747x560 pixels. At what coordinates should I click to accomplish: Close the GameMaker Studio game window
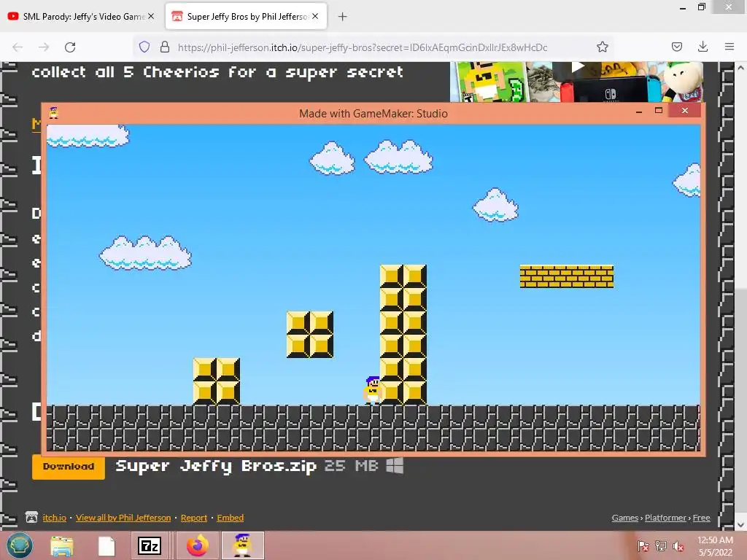click(684, 111)
